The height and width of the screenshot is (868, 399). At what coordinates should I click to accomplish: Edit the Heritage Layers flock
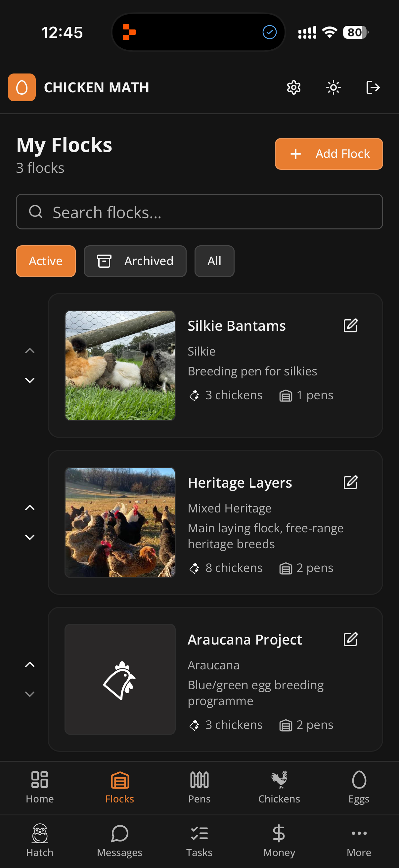pos(350,483)
